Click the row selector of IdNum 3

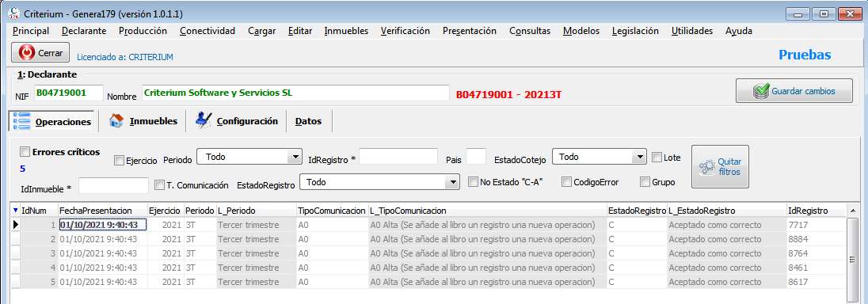tap(16, 253)
